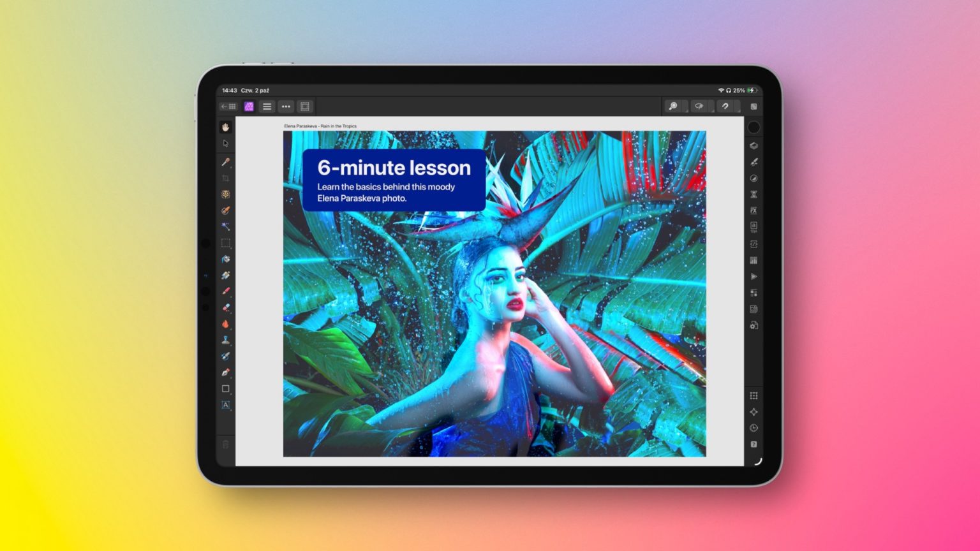Screen dimensions: 980x551
Task: Open the Layer FX studio
Action: click(x=754, y=210)
